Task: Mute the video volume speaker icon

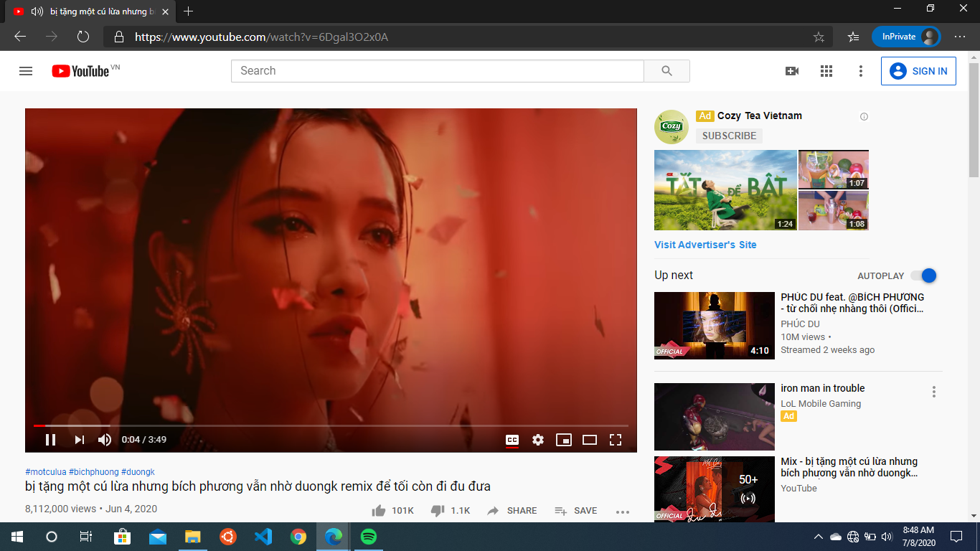Action: click(105, 440)
